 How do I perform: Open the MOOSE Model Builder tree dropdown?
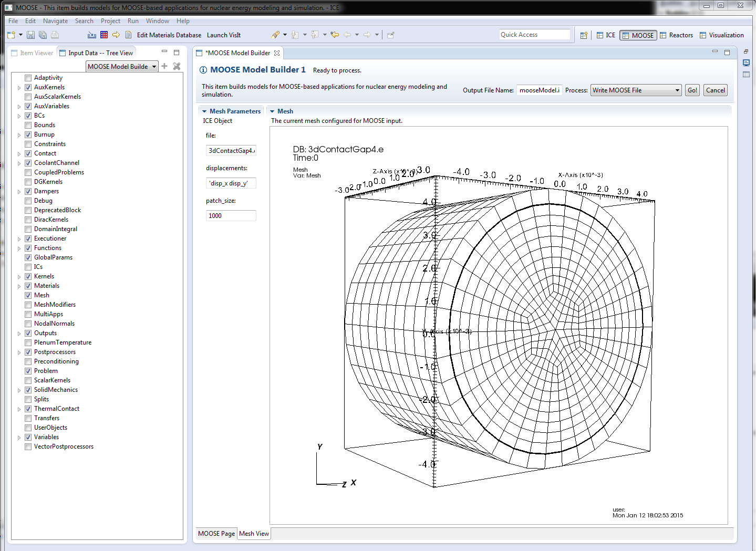coord(122,67)
